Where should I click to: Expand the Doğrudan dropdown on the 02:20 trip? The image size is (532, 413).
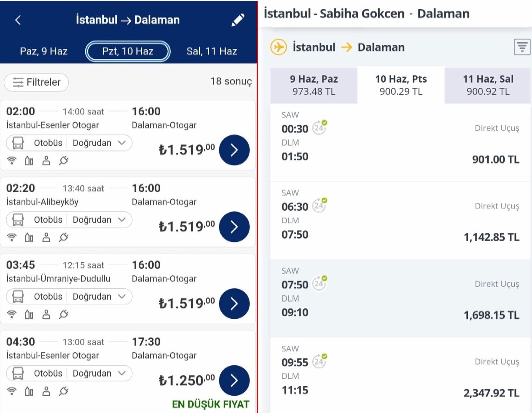(99, 220)
